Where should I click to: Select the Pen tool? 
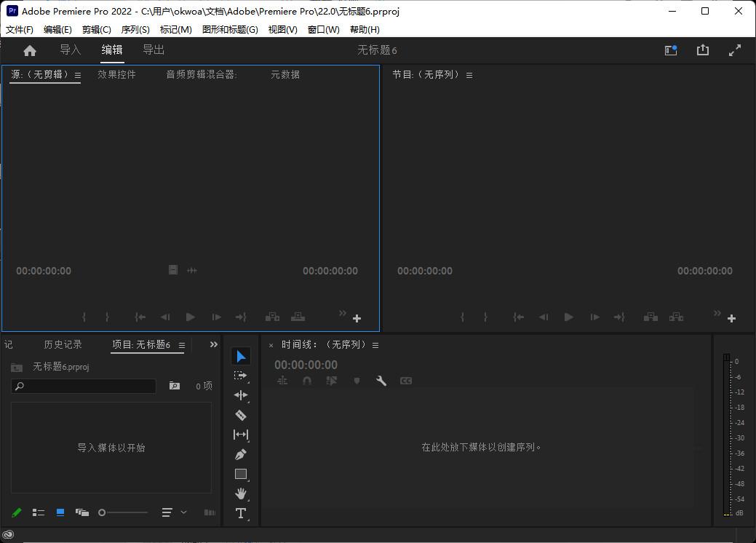pos(241,454)
